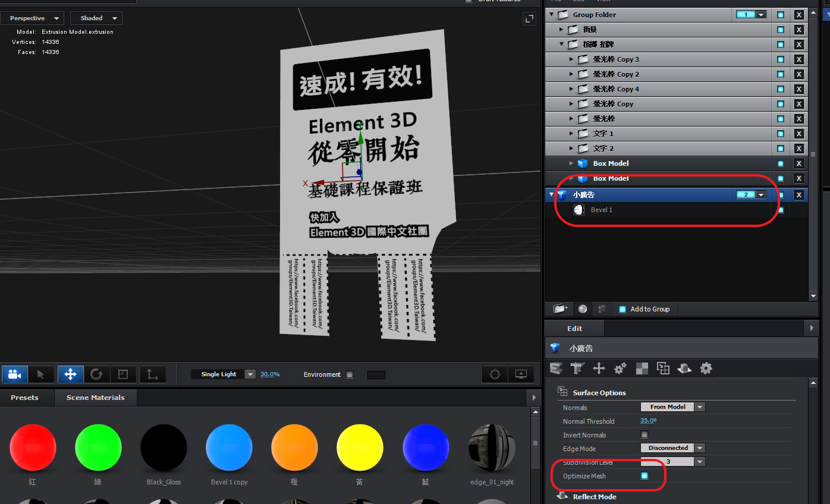
Task: Click the double-gears icon in Edit panel
Action: click(620, 368)
